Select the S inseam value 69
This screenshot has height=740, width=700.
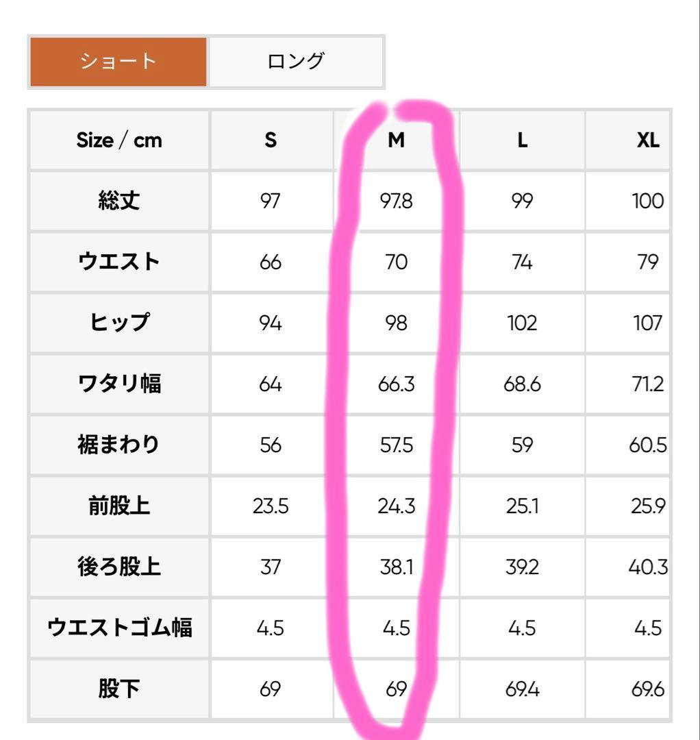coord(271,689)
